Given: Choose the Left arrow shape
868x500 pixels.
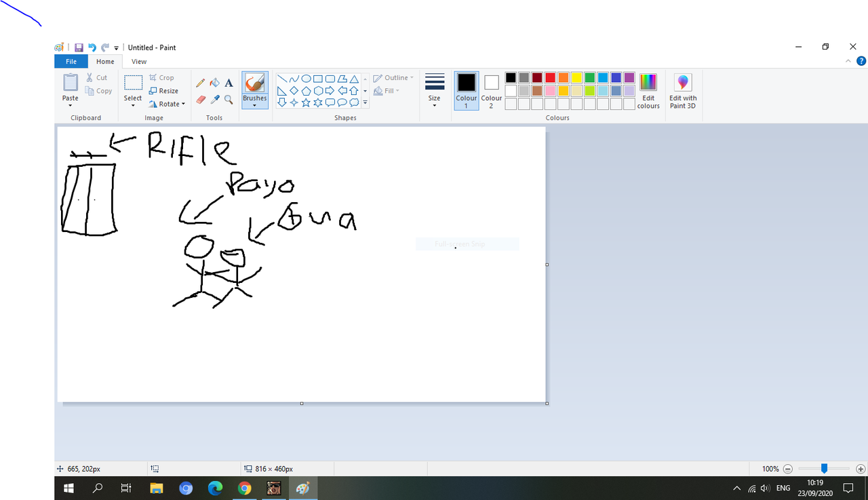Looking at the screenshot, I should (342, 90).
